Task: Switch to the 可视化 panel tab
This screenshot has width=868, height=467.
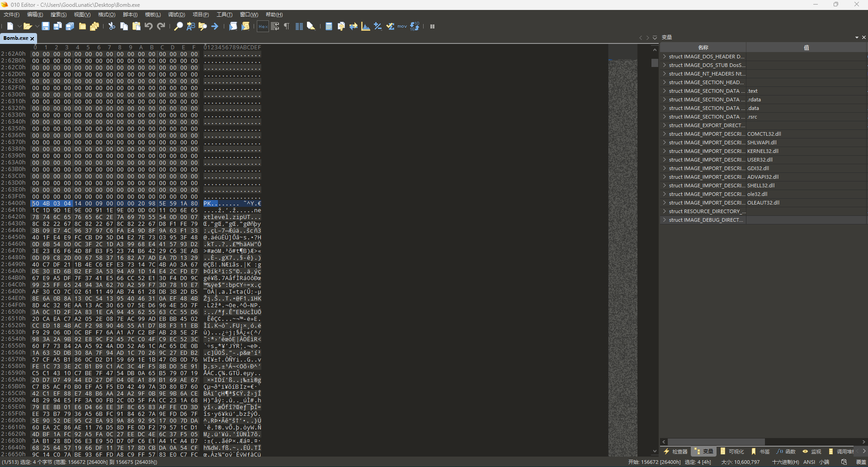Action: tap(732, 451)
